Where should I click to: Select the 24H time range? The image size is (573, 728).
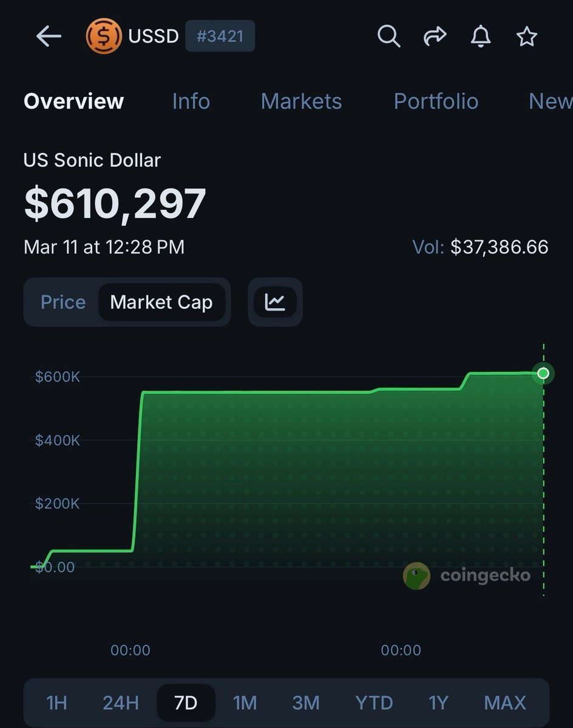tap(121, 703)
